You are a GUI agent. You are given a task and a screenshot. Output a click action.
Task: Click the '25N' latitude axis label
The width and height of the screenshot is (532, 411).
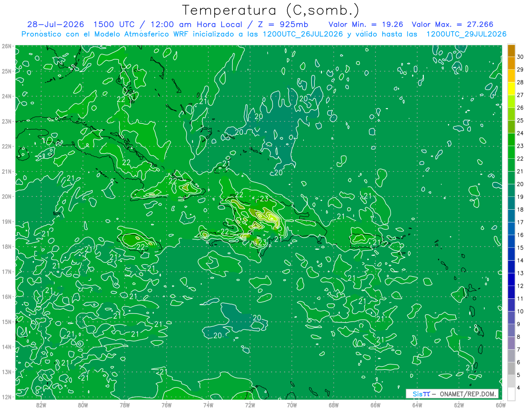coord(6,71)
